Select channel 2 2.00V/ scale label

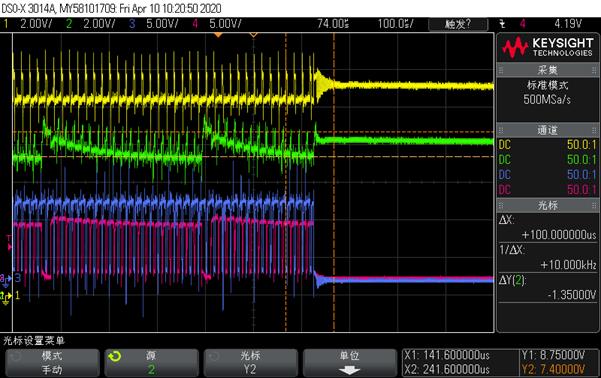99,24
